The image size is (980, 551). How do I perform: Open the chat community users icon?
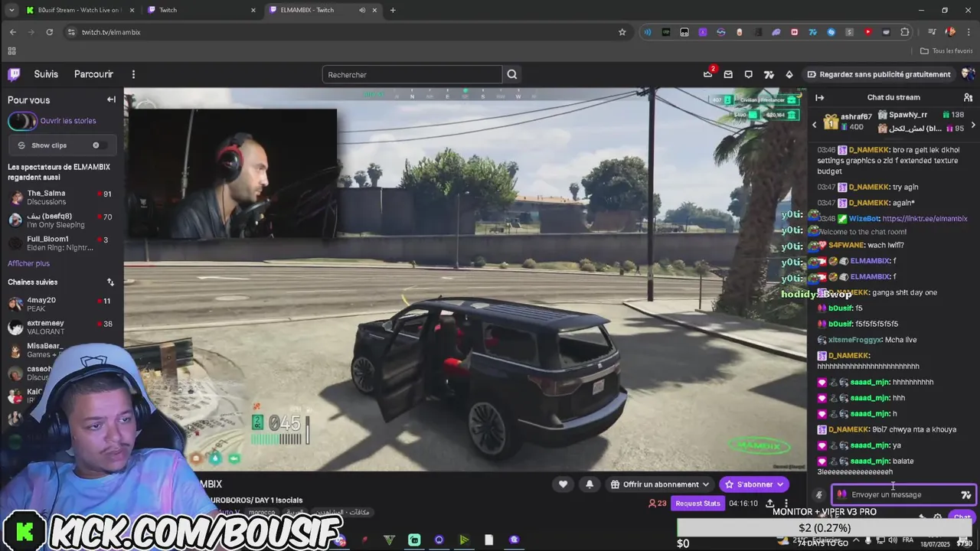(x=968, y=97)
